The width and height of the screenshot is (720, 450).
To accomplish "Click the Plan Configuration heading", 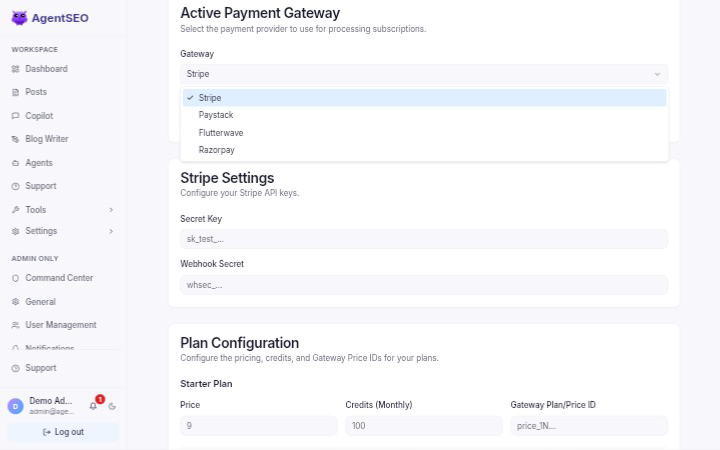I will 240,343.
